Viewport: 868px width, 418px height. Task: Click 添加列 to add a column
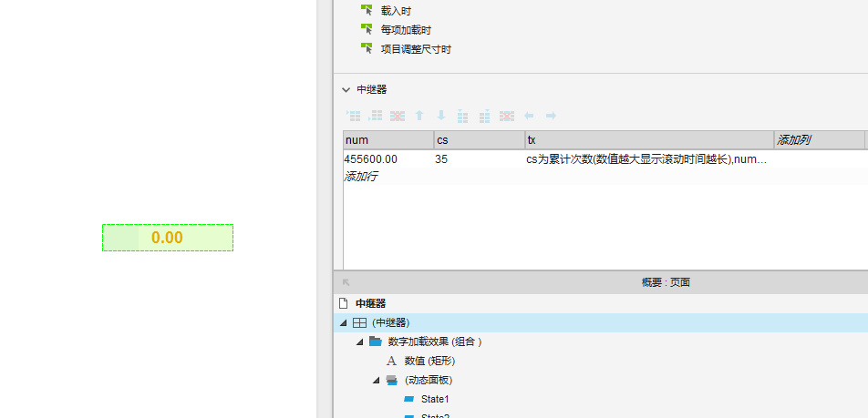click(820, 140)
